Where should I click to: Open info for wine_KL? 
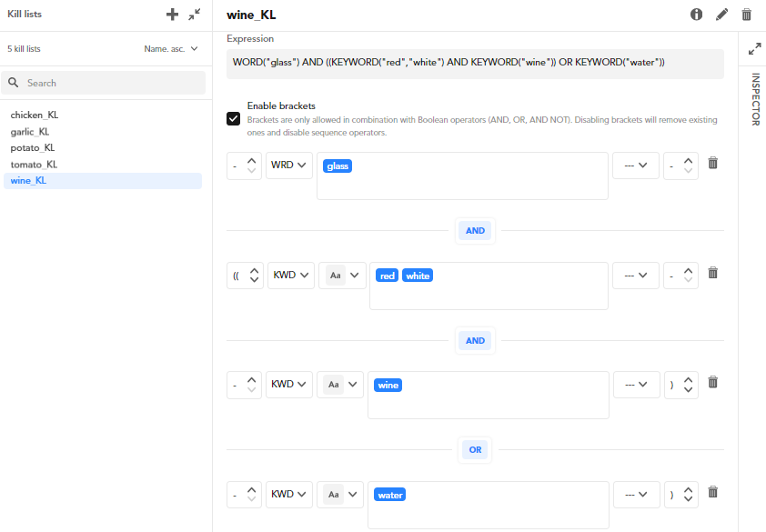click(x=697, y=15)
